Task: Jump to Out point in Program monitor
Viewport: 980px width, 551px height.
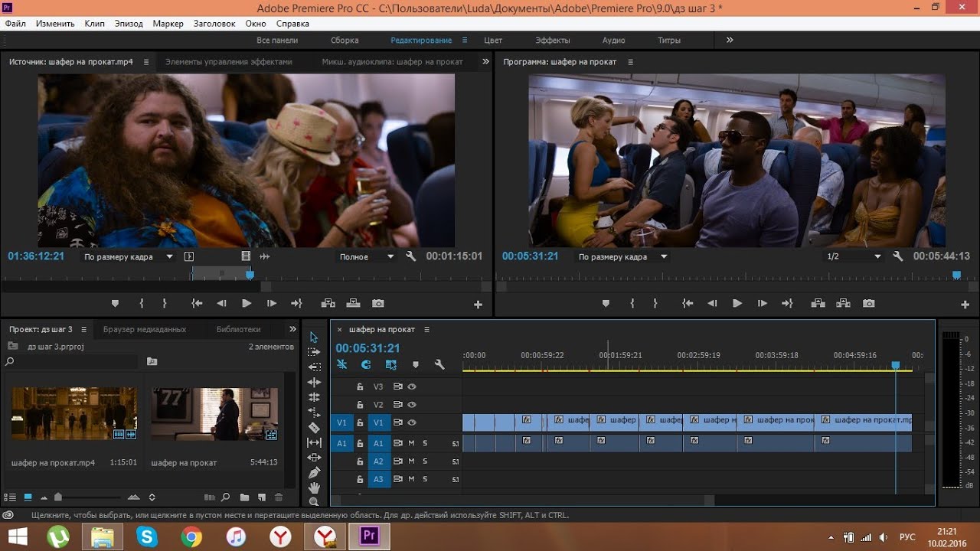Action: click(786, 303)
